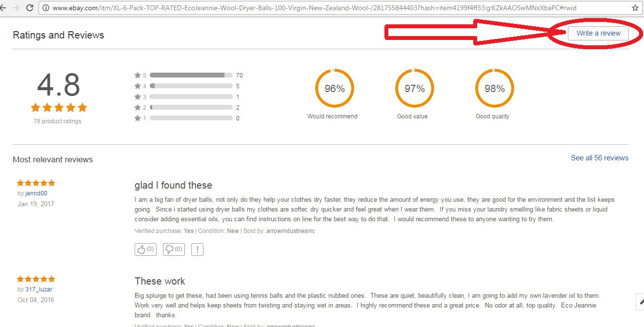
Task: Click the browser forward navigation arrow
Action: (x=18, y=8)
